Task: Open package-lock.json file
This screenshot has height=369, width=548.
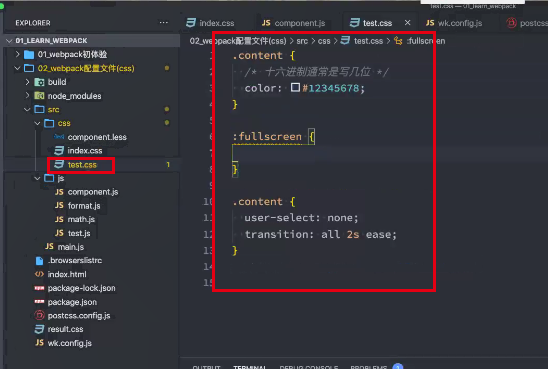Action: pyautogui.click(x=81, y=288)
